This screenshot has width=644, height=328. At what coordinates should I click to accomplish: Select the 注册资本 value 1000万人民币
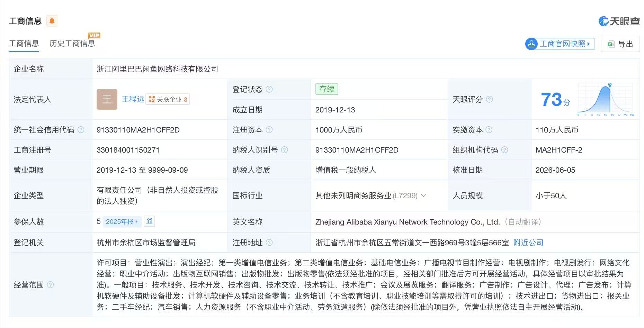pos(339,130)
